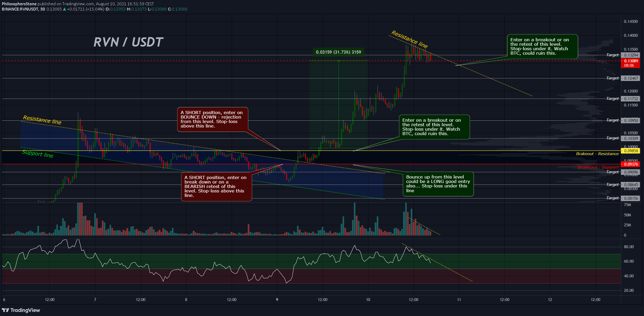This screenshot has height=316, width=644.
Task: Click the current price 0.13089 red label
Action: [630, 61]
